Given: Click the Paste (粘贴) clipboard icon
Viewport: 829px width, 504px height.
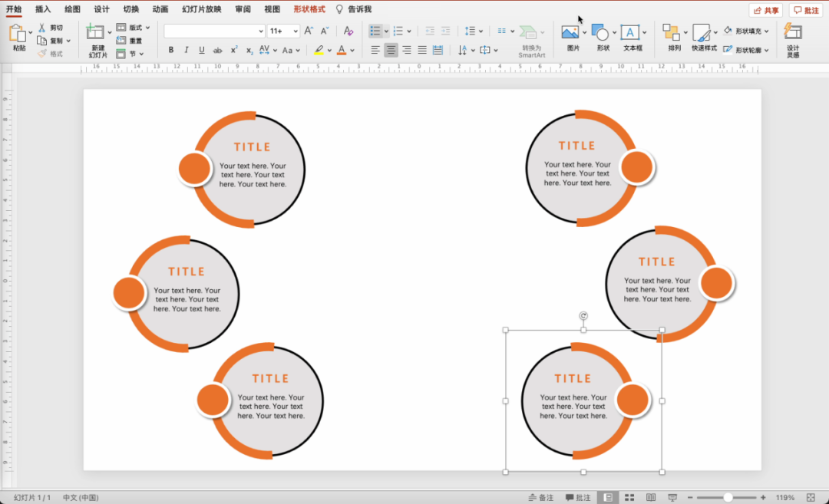Looking at the screenshot, I should pos(18,33).
